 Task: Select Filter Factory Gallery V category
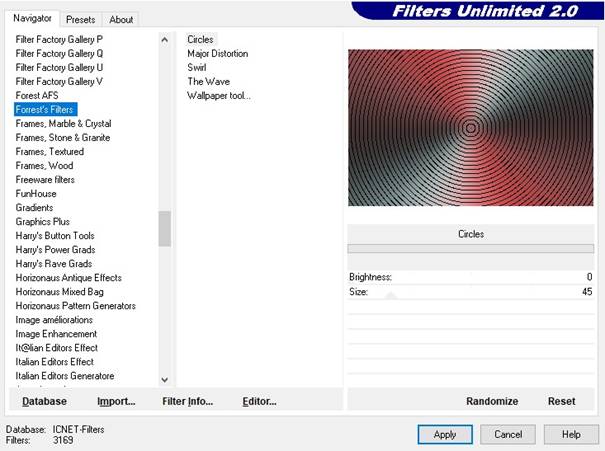59,81
